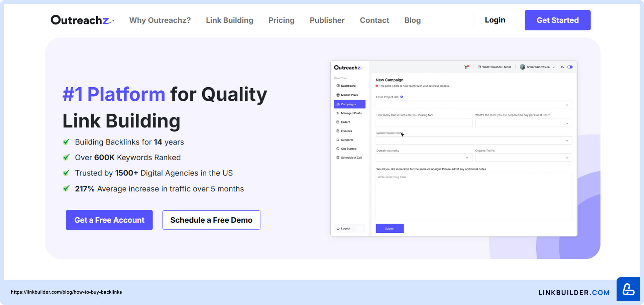Toggle the dark mode switch in dashboard
The height and width of the screenshot is (305, 644).
pos(570,67)
